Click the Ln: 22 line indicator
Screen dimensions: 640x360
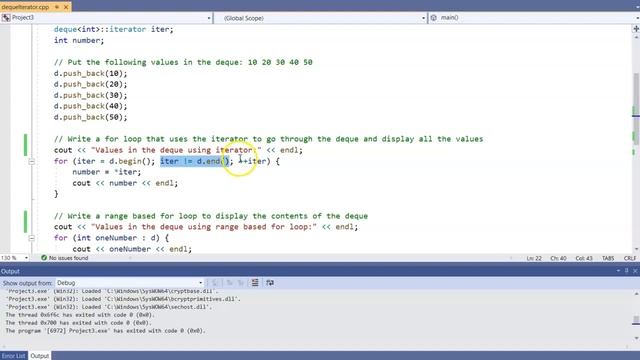(x=534, y=258)
